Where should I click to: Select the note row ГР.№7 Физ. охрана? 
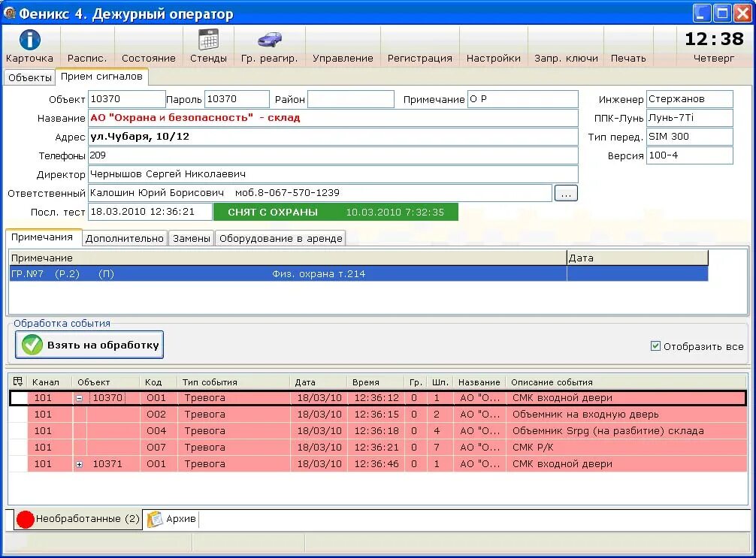point(358,273)
